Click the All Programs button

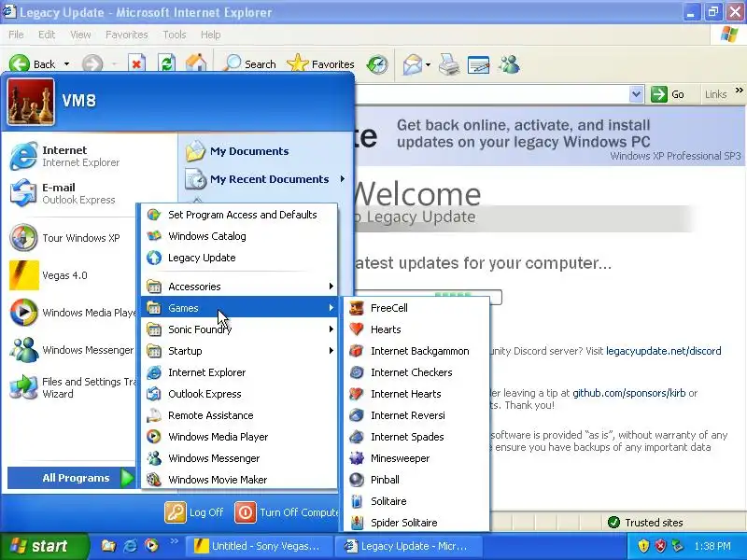tap(72, 478)
